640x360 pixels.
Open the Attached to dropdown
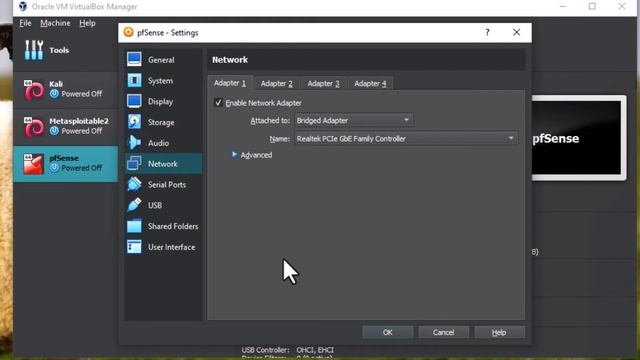pyautogui.click(x=353, y=120)
